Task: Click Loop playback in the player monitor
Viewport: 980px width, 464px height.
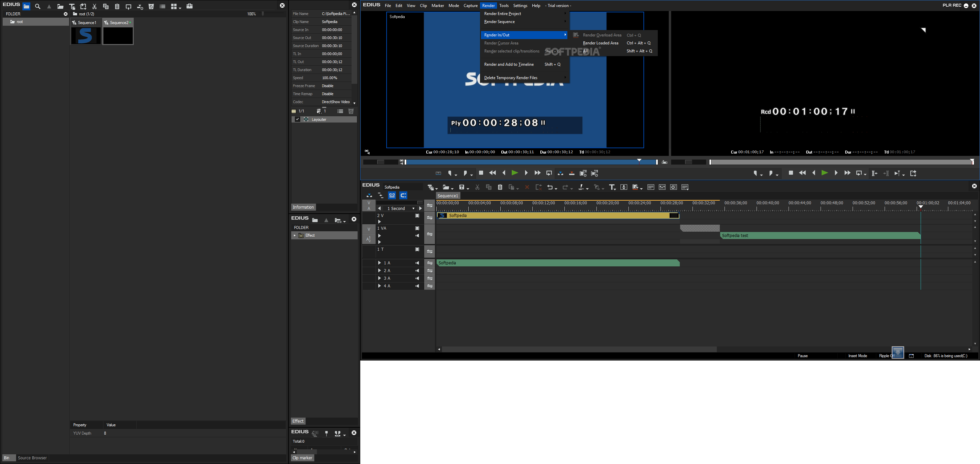Action: (x=549, y=173)
